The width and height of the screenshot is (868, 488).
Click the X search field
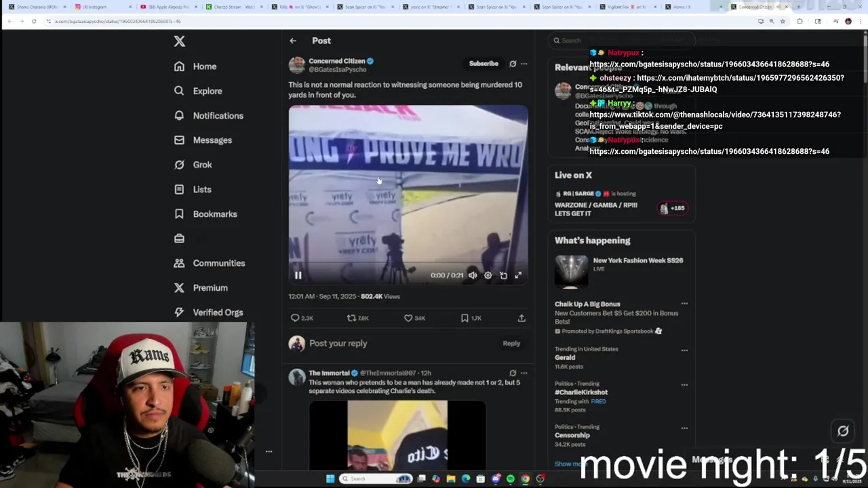tap(621, 41)
